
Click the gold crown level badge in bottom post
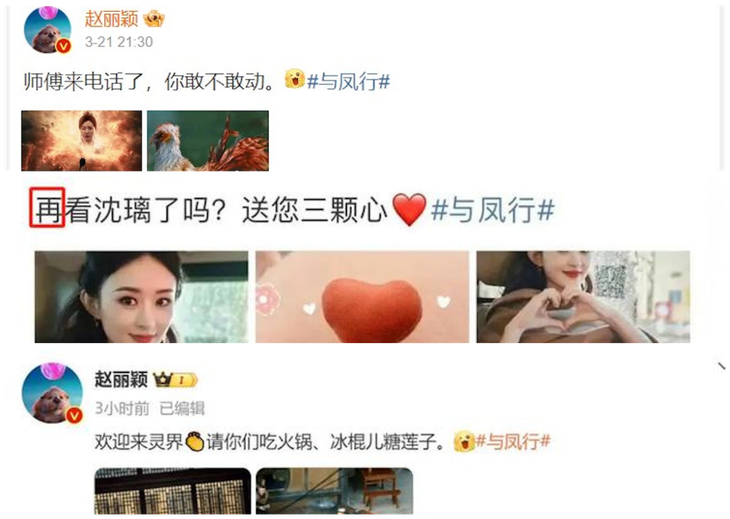pyautogui.click(x=176, y=380)
